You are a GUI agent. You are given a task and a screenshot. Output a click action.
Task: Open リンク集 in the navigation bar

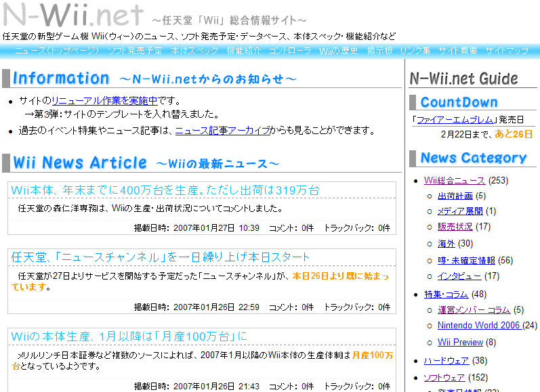(415, 51)
